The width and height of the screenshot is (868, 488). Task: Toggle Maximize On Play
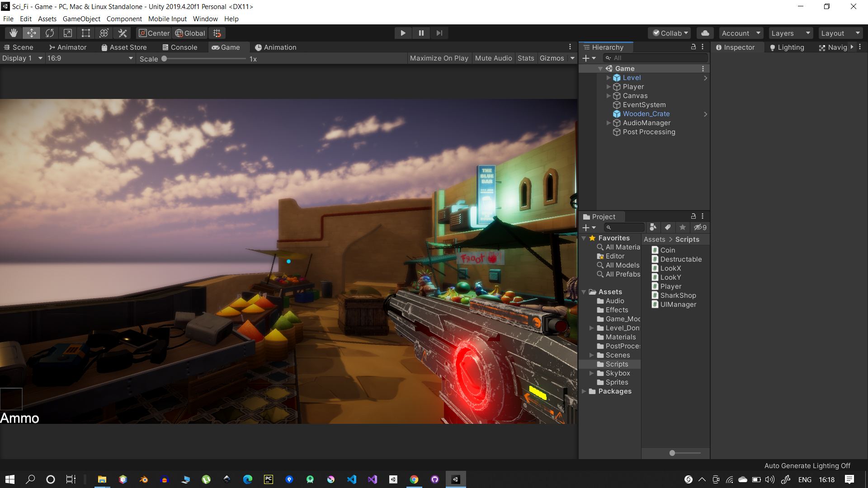click(x=439, y=58)
